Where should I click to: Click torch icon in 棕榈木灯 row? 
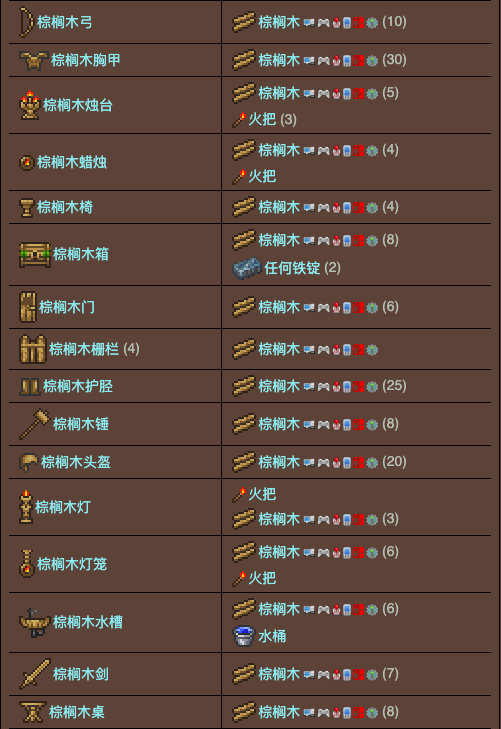(x=239, y=494)
